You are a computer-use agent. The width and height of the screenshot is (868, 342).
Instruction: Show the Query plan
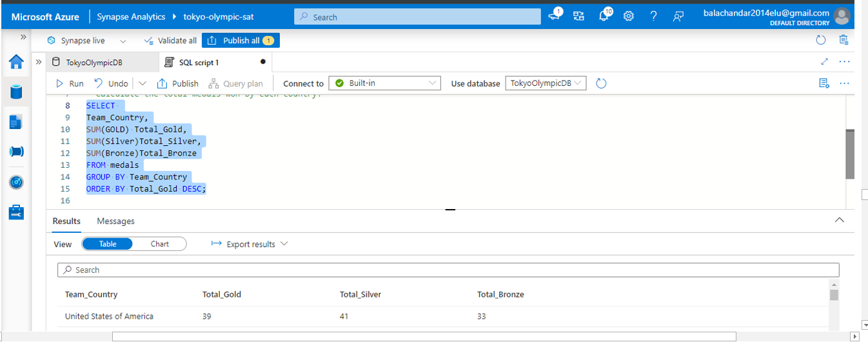coord(235,83)
